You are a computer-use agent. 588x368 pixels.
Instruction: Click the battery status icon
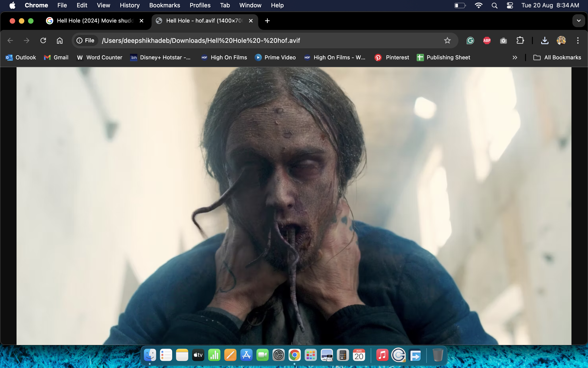(460, 5)
